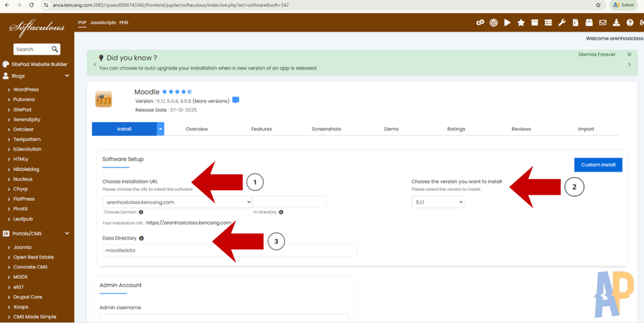The height and width of the screenshot is (323, 644).
Task: Collapse the Blogs category in sidebar
Action: click(x=67, y=76)
